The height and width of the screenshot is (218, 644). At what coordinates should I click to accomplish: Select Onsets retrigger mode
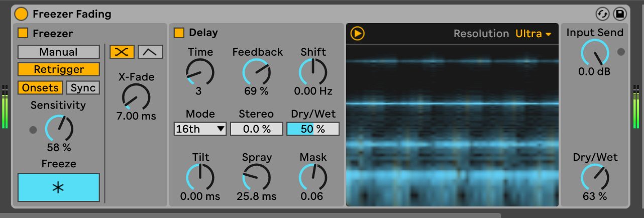[40, 87]
